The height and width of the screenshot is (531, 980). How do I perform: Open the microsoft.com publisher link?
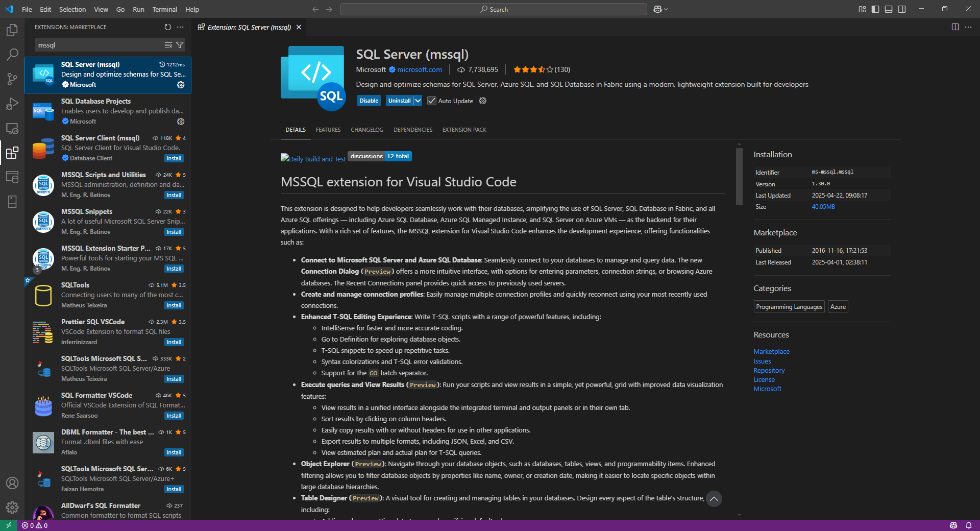point(420,69)
